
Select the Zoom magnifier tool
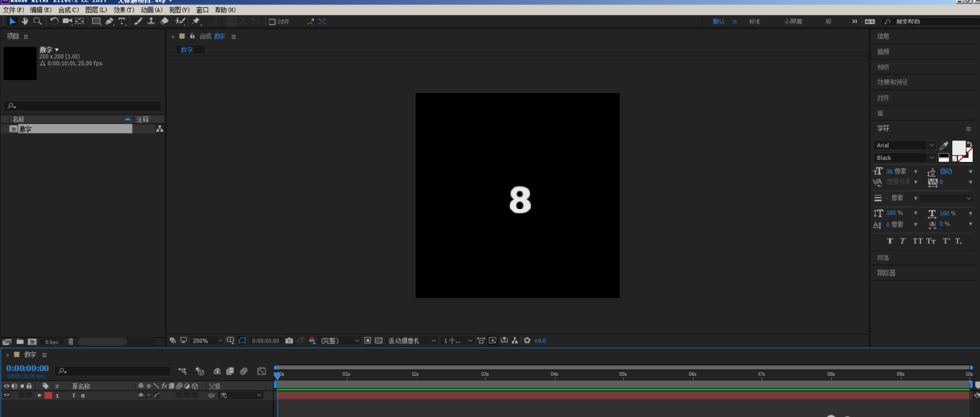[x=37, y=22]
